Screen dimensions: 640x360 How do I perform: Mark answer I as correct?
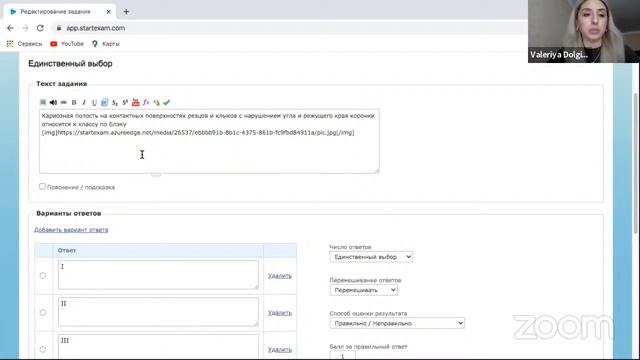[43, 276]
